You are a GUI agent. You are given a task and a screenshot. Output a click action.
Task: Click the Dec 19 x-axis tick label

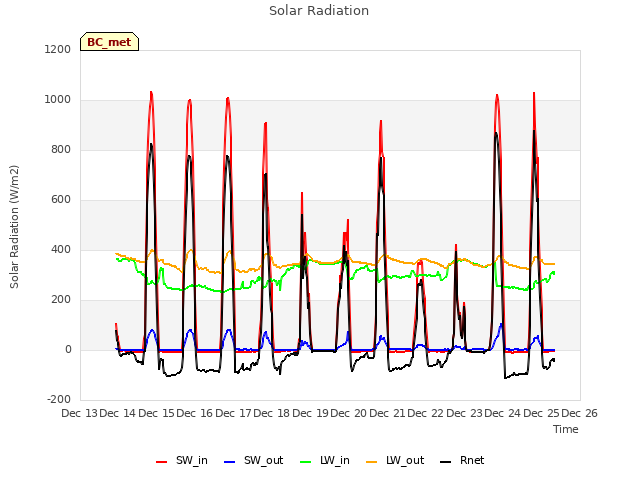(311, 413)
